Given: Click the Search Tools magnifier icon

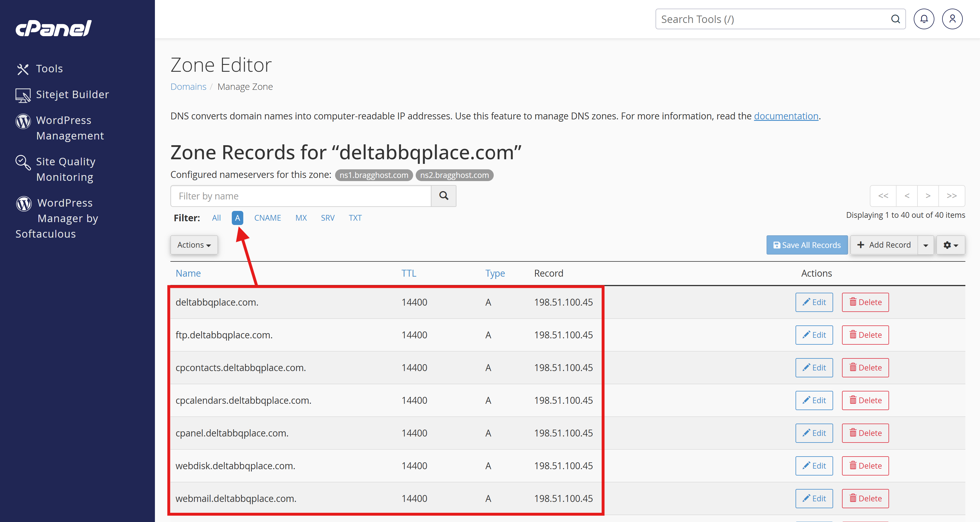Looking at the screenshot, I should coord(895,19).
